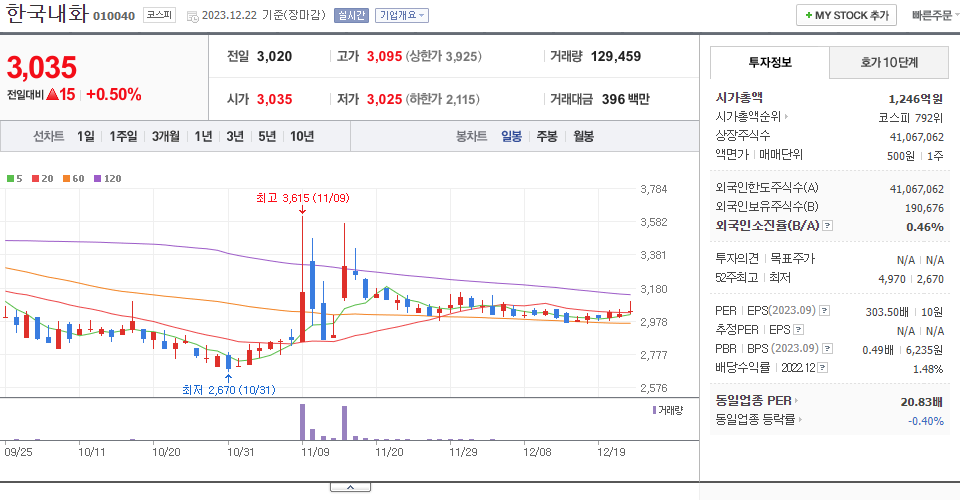Select the 1주일 line chart period
Image resolution: width=960 pixels, height=500 pixels.
(x=123, y=136)
